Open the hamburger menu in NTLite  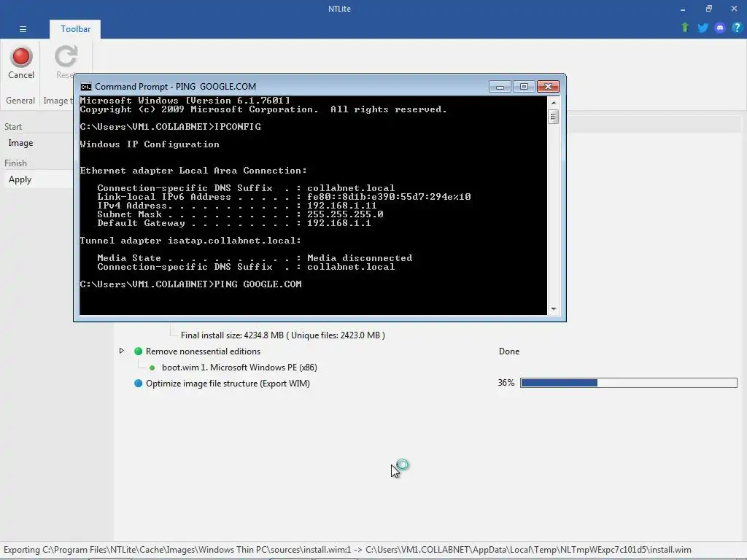(x=23, y=29)
